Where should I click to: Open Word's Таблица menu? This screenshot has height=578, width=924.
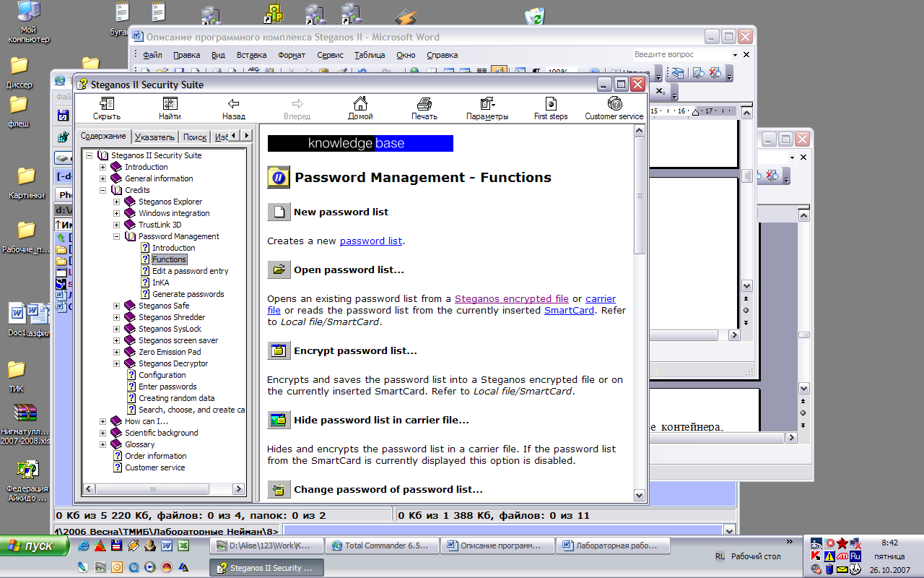coord(370,55)
